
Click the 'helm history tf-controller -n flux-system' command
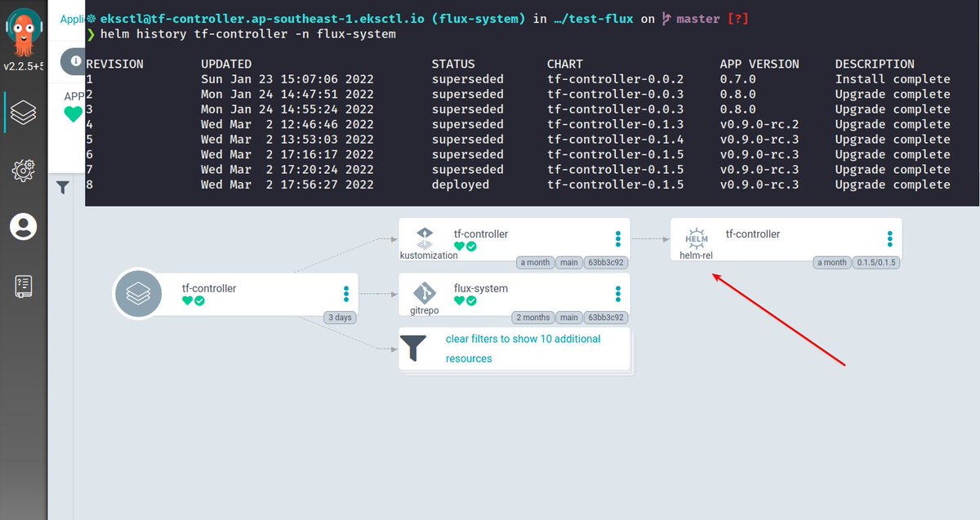tap(248, 34)
